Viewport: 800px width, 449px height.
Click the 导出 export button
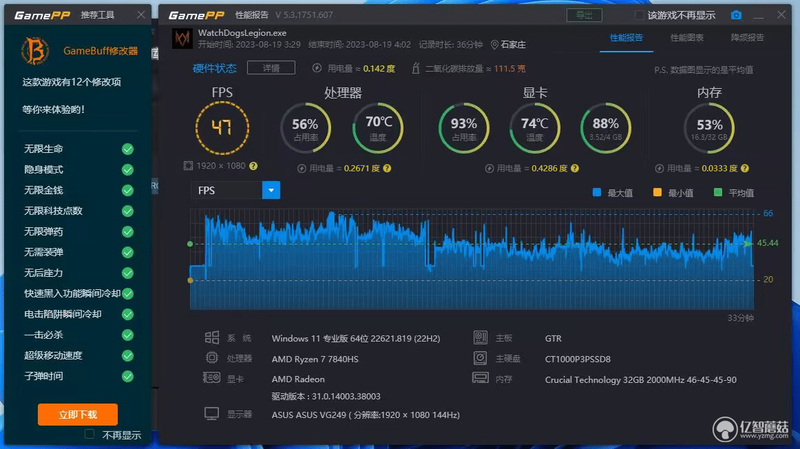584,15
